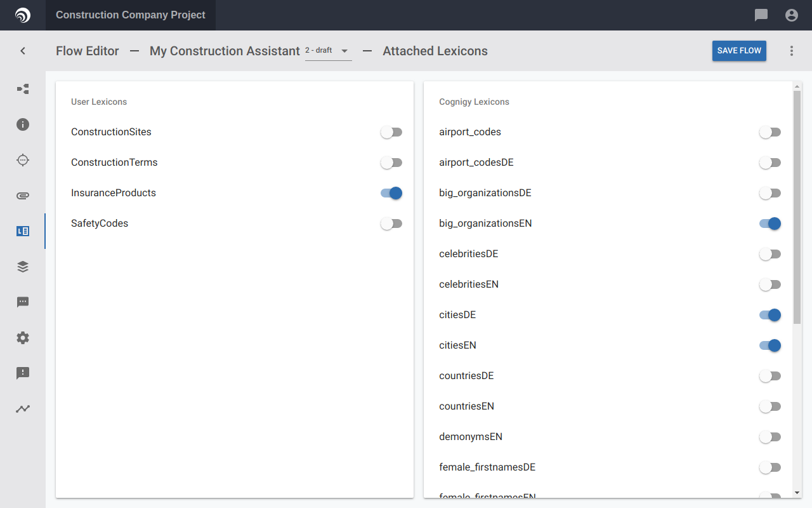The height and width of the screenshot is (508, 812).
Task: Click the celebritiesEN label
Action: (x=469, y=284)
